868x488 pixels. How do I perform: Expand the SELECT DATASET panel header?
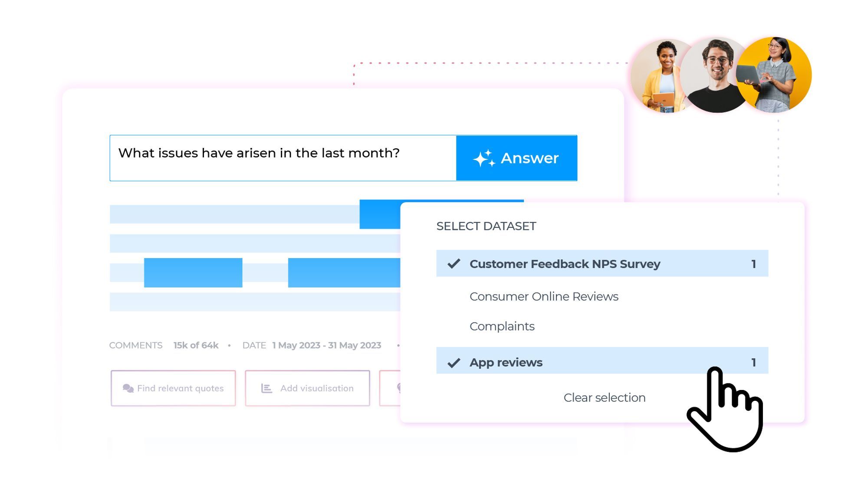click(x=486, y=226)
